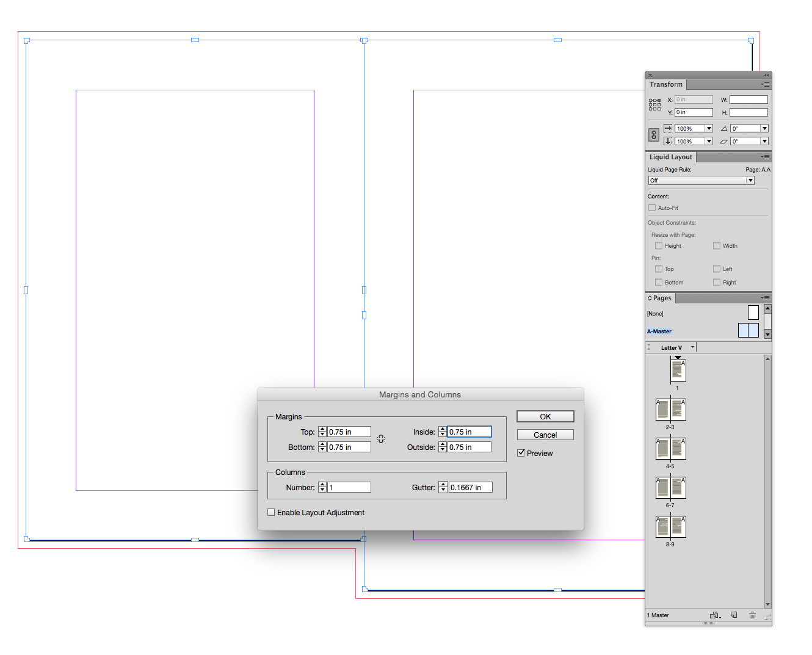Select the spread 6-7 thumbnail
This screenshot has height=655, width=812.
pos(670,488)
